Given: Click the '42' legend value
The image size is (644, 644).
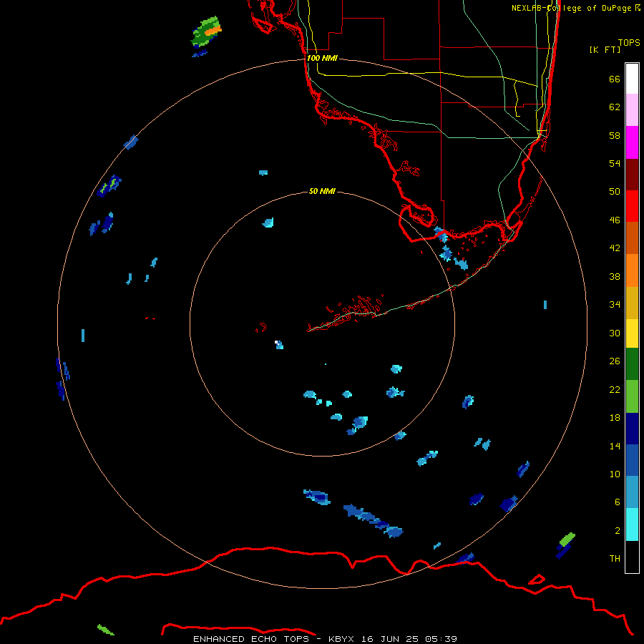Looking at the screenshot, I should point(615,248).
